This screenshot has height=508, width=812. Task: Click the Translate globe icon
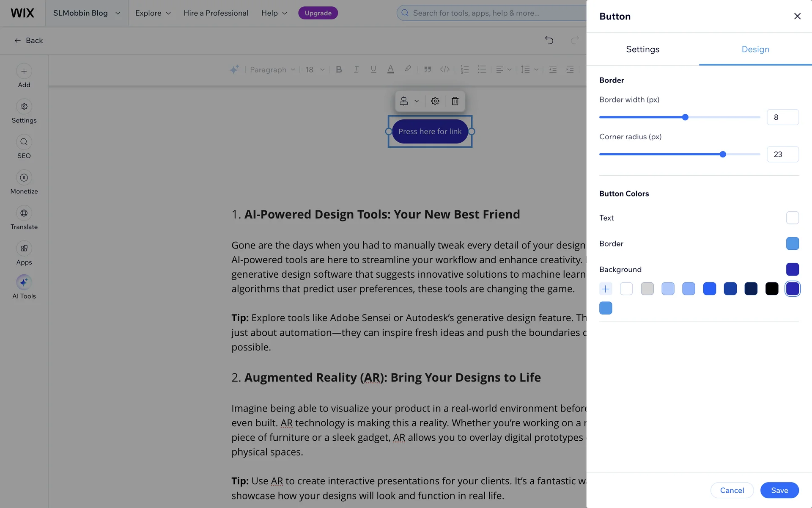[x=24, y=213]
